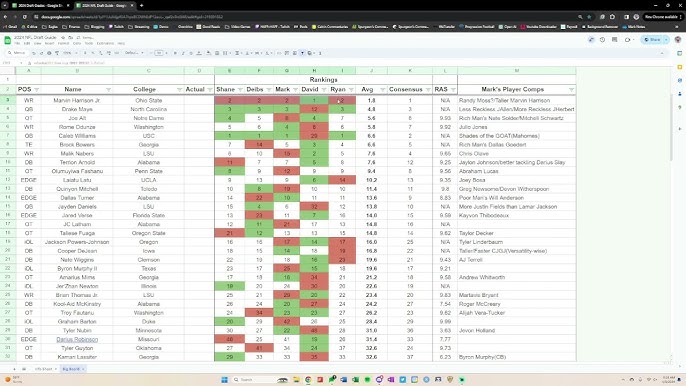Viewport: 686px width, 386px height.
Task: Open version history clock icon
Action: [602, 40]
